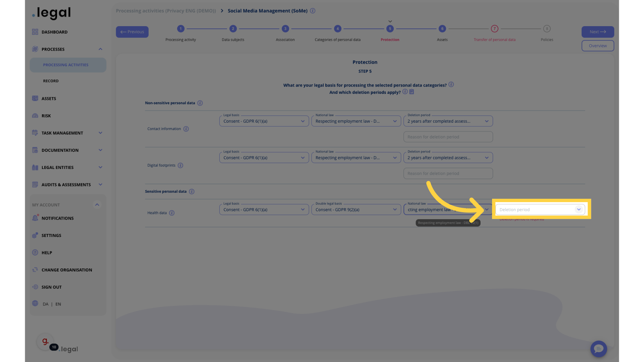Click the Dashboard icon in sidebar
644x362 pixels.
click(35, 32)
